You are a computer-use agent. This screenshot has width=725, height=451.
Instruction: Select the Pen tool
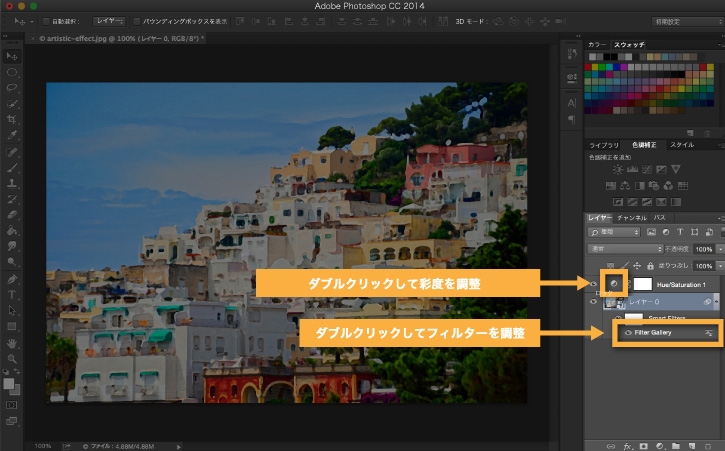(12, 279)
